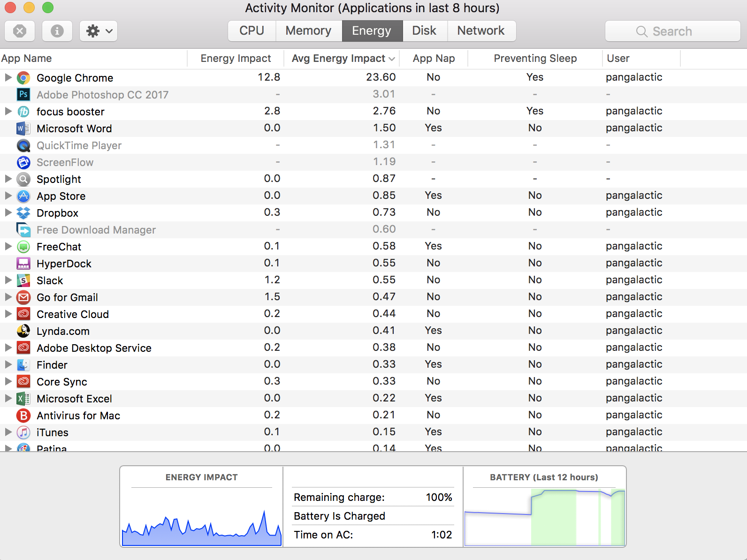Select the HyperDock app name
747x560 pixels.
click(64, 264)
